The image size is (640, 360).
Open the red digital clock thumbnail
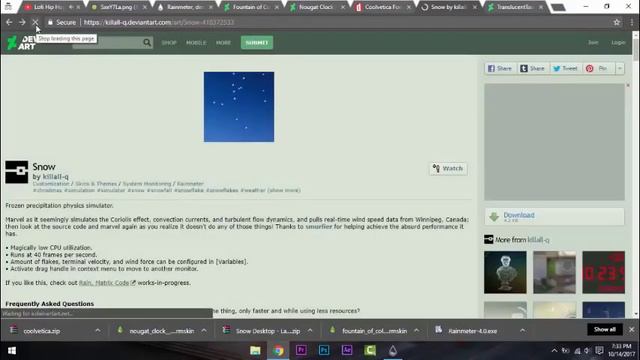pyautogui.click(x=603, y=272)
